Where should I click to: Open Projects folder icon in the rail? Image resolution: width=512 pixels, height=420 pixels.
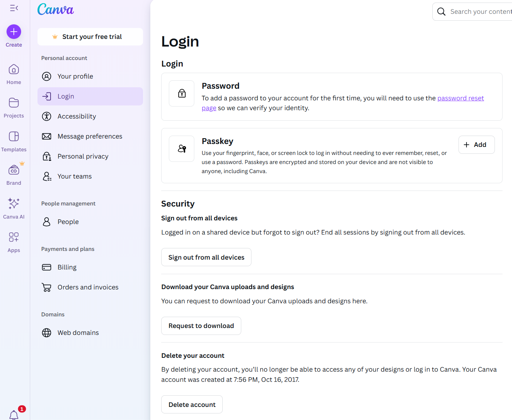pos(14,103)
